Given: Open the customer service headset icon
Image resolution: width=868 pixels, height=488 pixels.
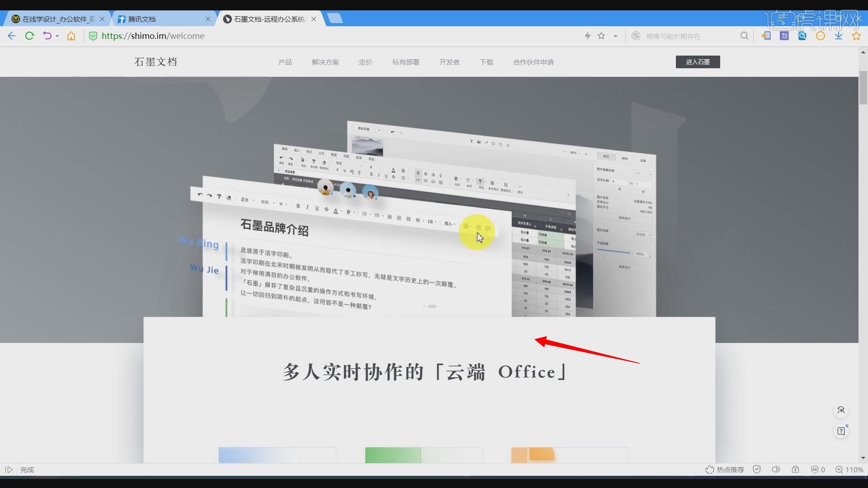Looking at the screenshot, I should [841, 410].
